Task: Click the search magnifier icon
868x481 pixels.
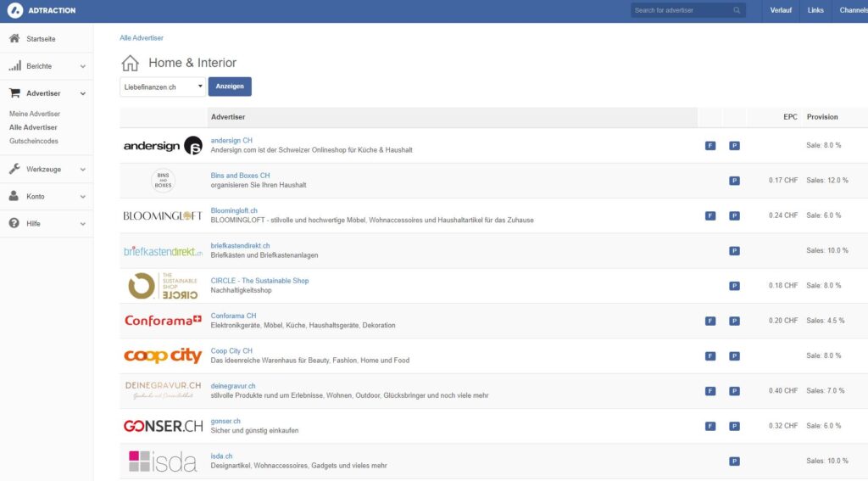Action: click(737, 10)
